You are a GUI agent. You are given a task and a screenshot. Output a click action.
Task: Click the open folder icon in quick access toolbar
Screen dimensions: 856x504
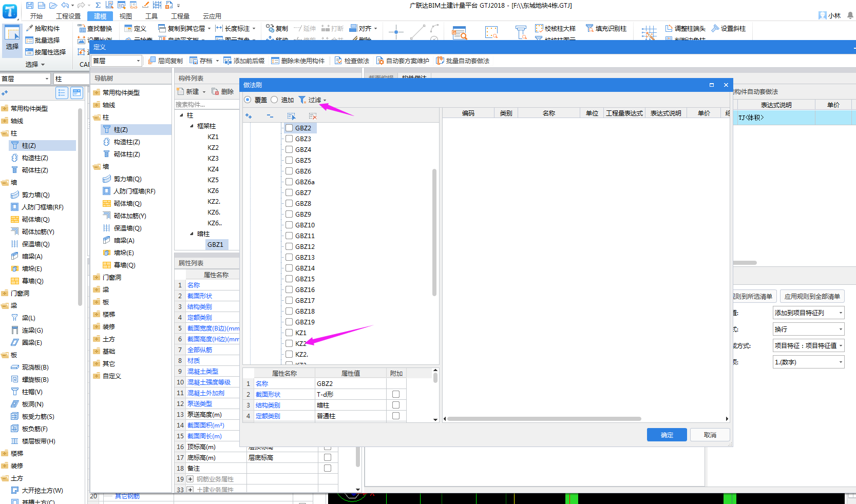click(53, 5)
